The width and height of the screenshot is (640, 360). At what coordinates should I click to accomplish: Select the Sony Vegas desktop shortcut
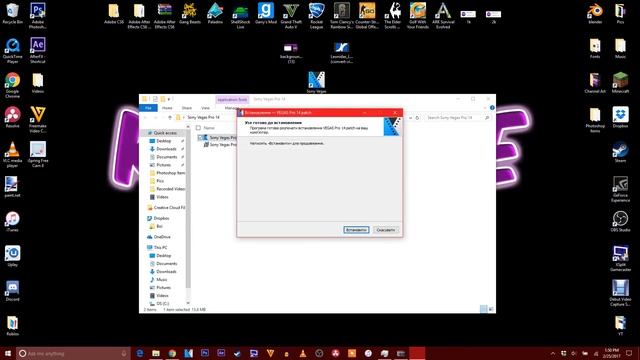click(x=316, y=82)
